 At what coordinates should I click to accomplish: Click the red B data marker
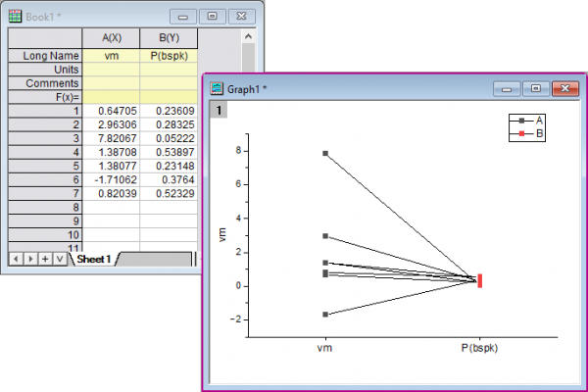coord(479,280)
